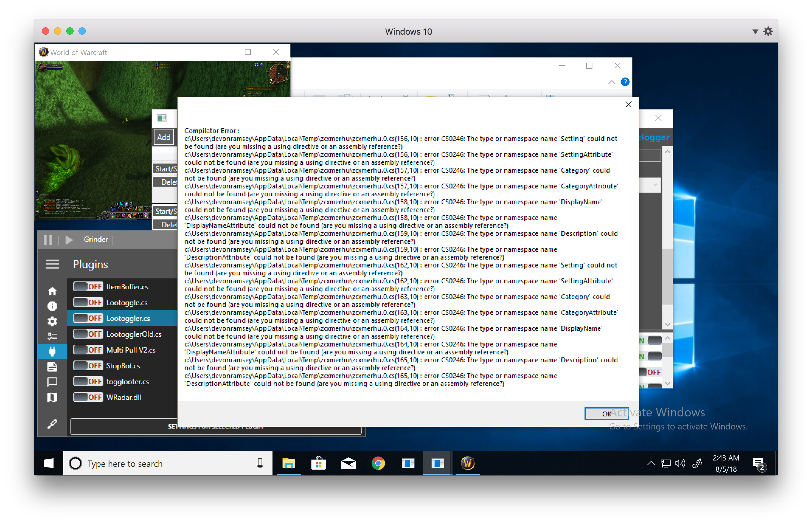
Task: Select the WRadar.dll plugin name
Action: pos(124,398)
